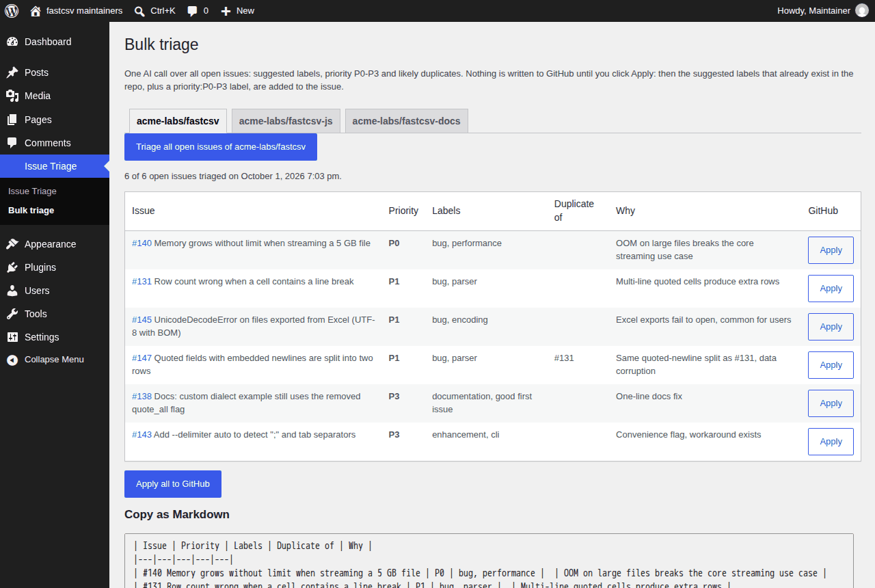The width and height of the screenshot is (875, 588).
Task: Click the Settings sliders icon
Action: tap(12, 337)
